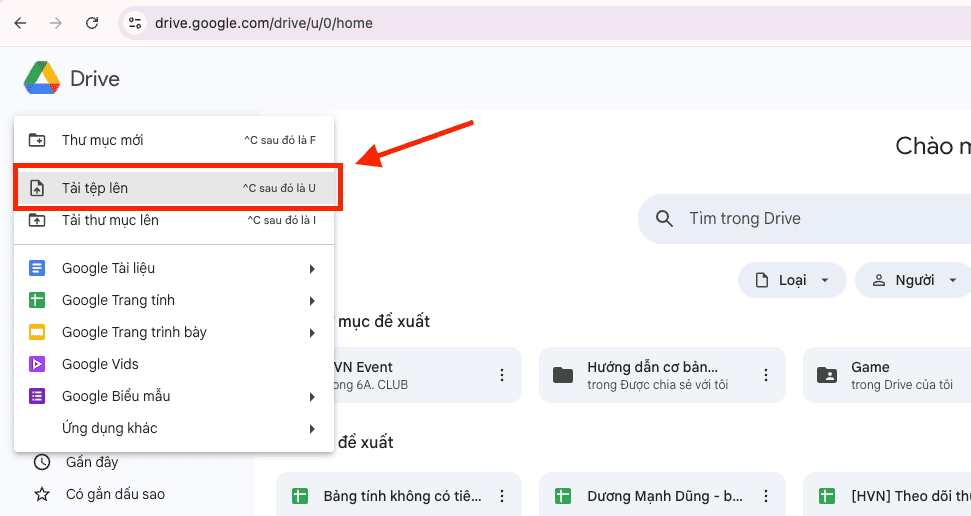This screenshot has height=516, width=971.
Task: Select Thư mục mới menu entry
Action: [x=174, y=140]
